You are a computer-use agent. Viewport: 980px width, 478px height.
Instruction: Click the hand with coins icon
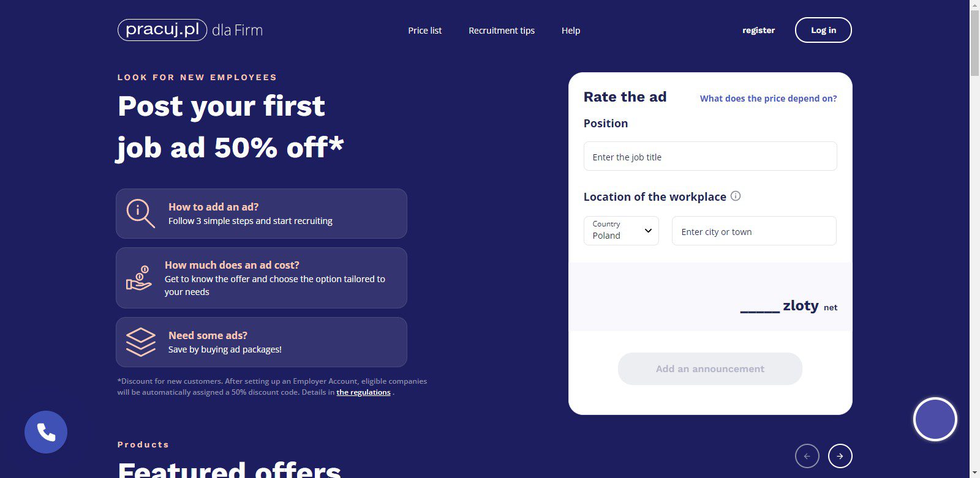tap(139, 278)
